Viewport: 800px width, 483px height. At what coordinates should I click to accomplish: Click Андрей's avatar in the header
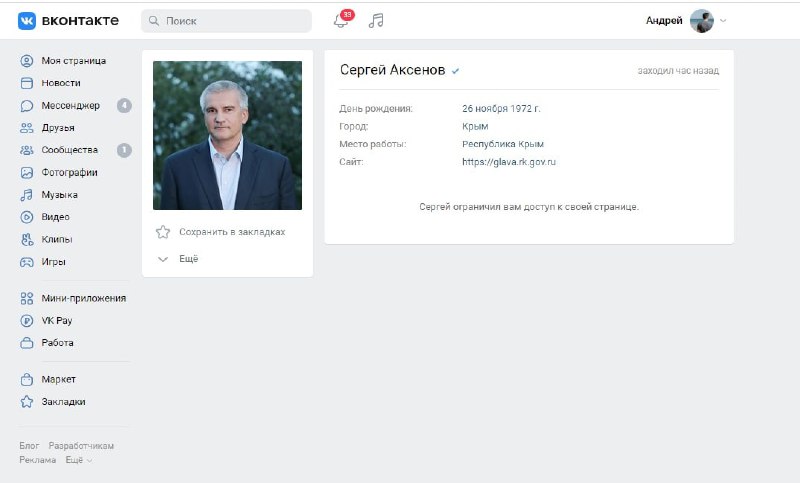coord(702,21)
